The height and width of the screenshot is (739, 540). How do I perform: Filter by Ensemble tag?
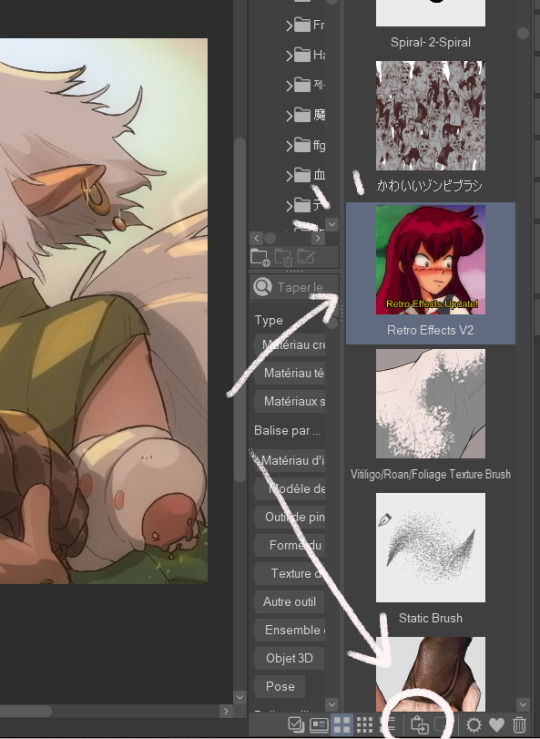tap(289, 630)
